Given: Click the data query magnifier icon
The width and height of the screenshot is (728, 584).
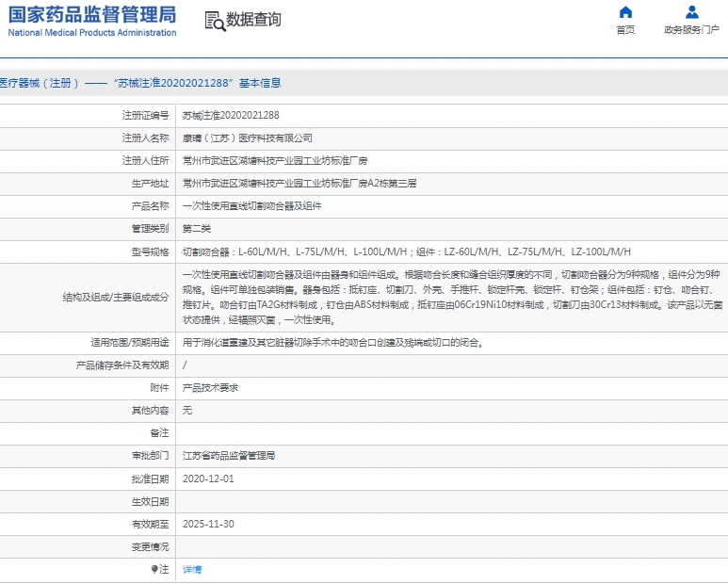Looking at the screenshot, I should (x=215, y=22).
